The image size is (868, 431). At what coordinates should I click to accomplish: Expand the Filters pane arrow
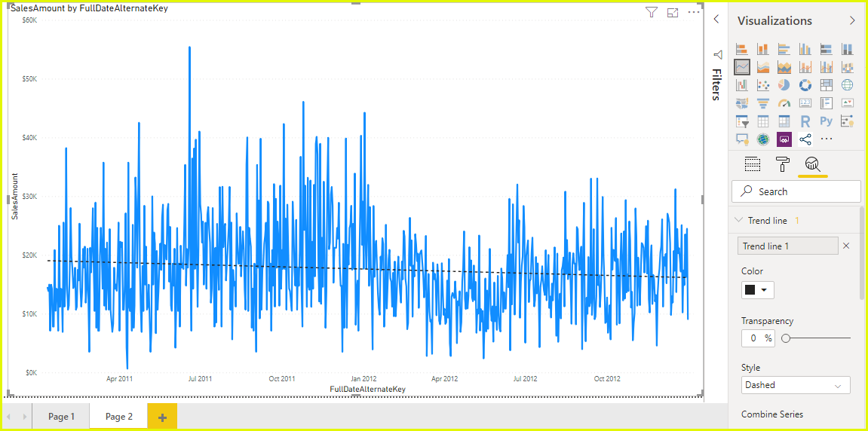click(x=716, y=19)
